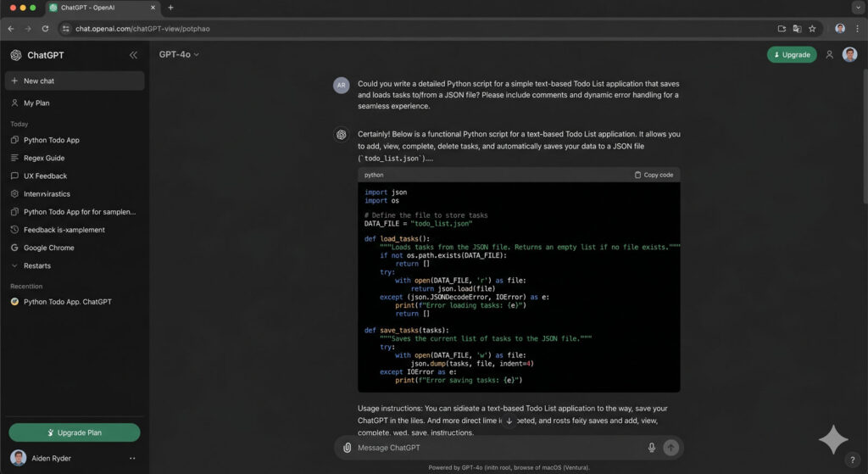Click the browser forward arrow
The height and width of the screenshot is (474, 868).
(x=28, y=29)
